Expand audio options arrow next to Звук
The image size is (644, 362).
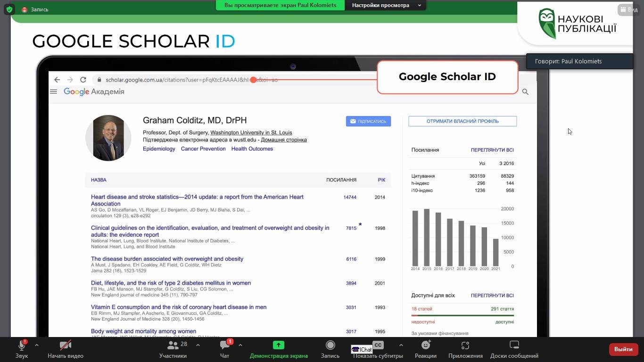point(37,345)
